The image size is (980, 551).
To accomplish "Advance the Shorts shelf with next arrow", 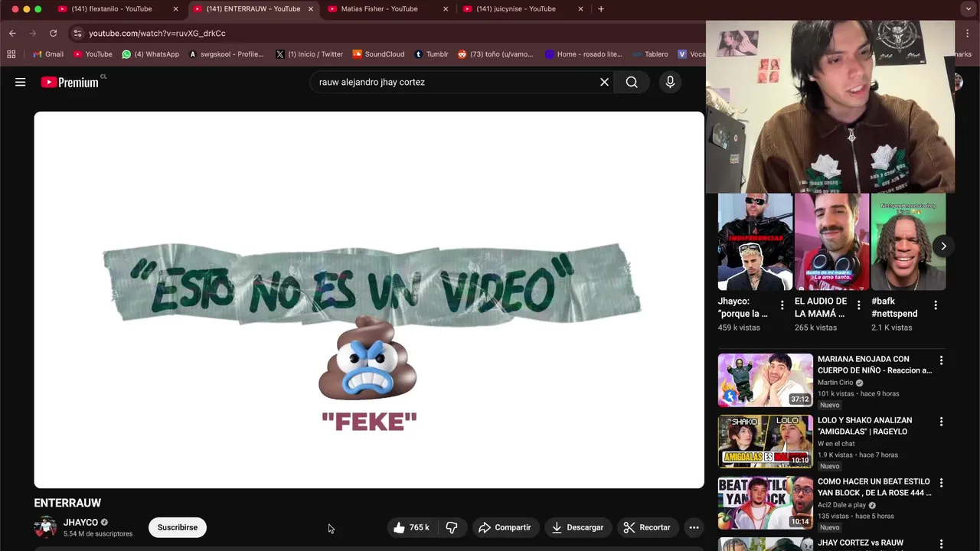I will 943,246.
